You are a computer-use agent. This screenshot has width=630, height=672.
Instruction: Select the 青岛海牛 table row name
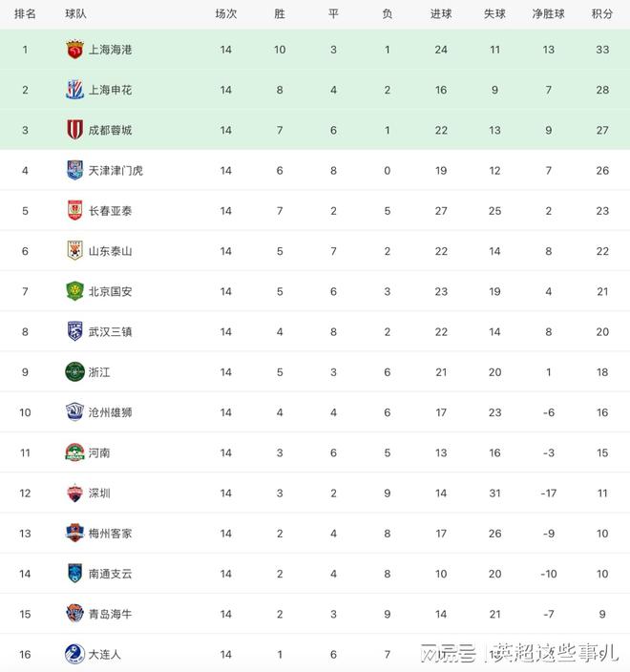[110, 615]
